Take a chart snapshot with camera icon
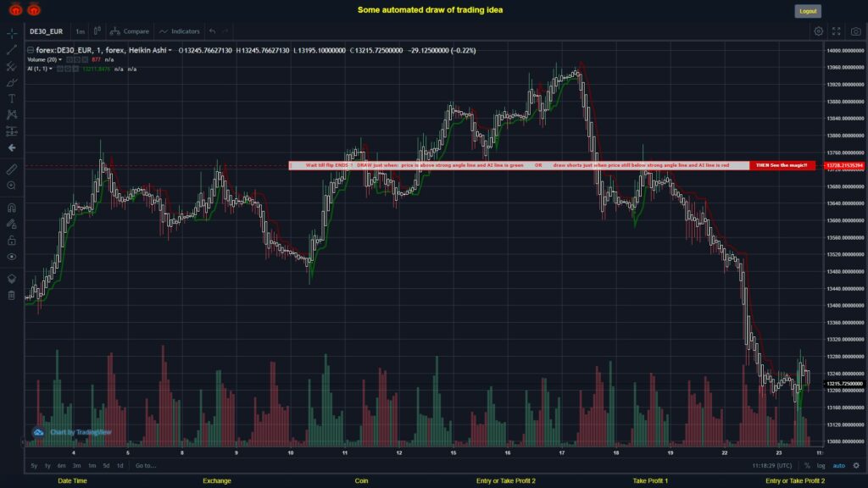The image size is (868, 488). coord(856,31)
